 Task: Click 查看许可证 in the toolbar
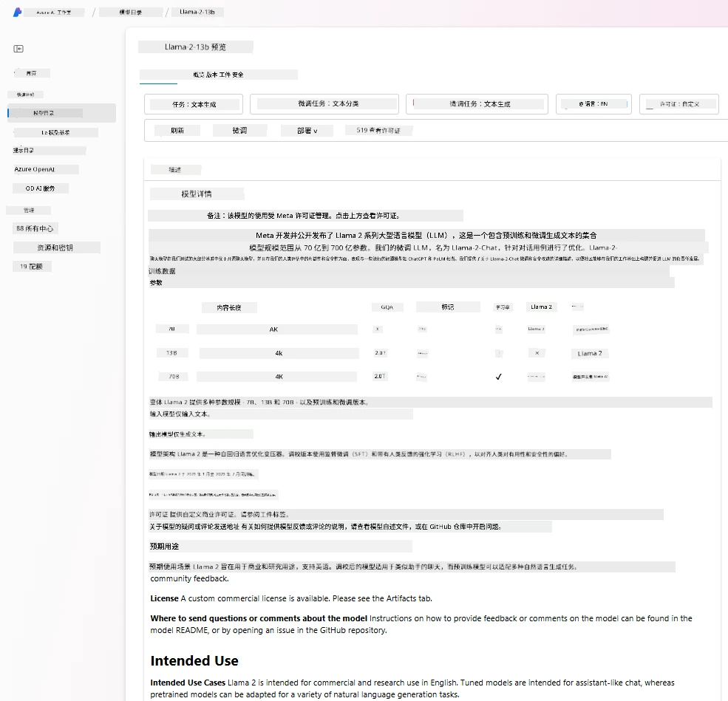click(x=378, y=130)
